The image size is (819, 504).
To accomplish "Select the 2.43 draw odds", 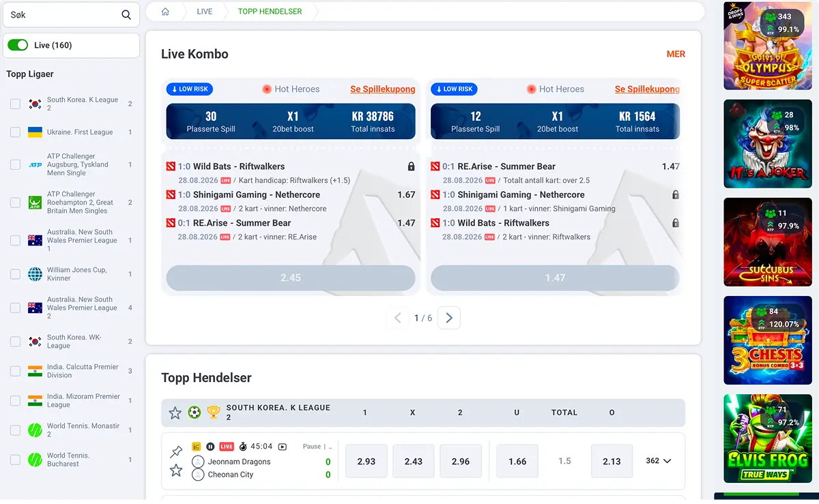I will pyautogui.click(x=414, y=461).
